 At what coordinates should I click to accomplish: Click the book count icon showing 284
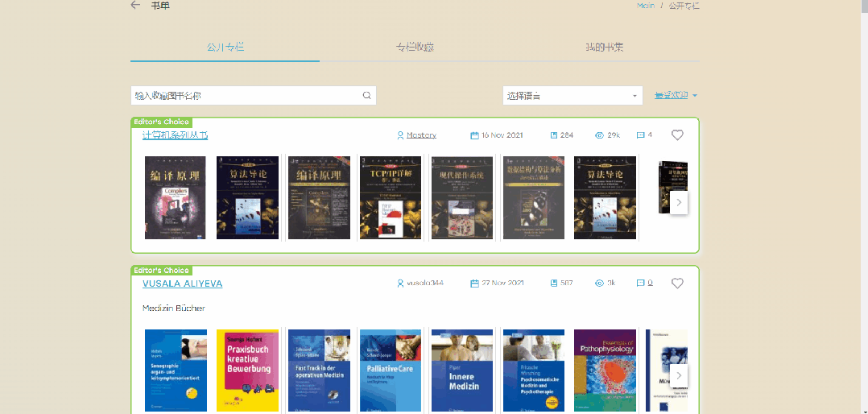coord(554,135)
